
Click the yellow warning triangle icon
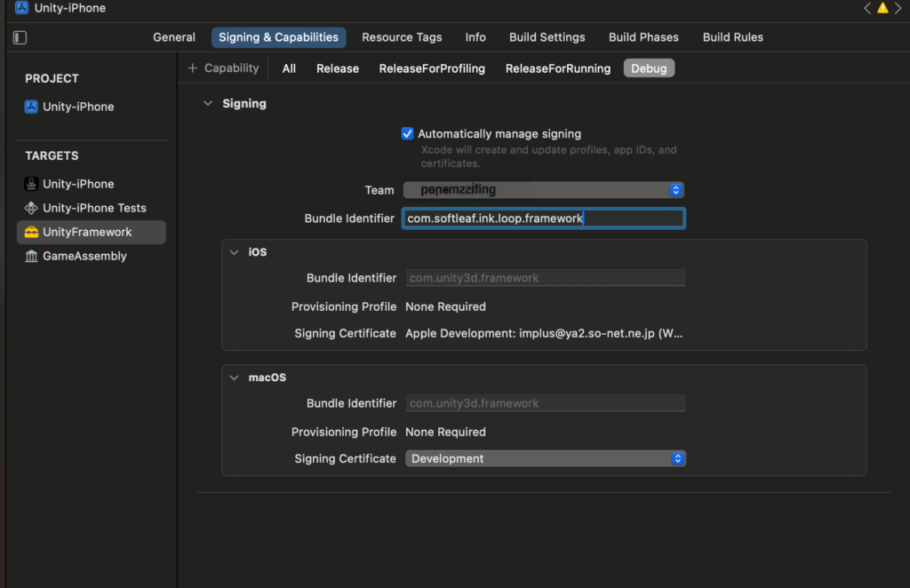pyautogui.click(x=882, y=8)
